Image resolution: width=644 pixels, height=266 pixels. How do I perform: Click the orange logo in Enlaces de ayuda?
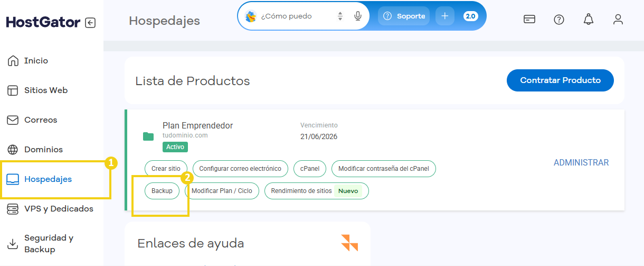point(349,242)
